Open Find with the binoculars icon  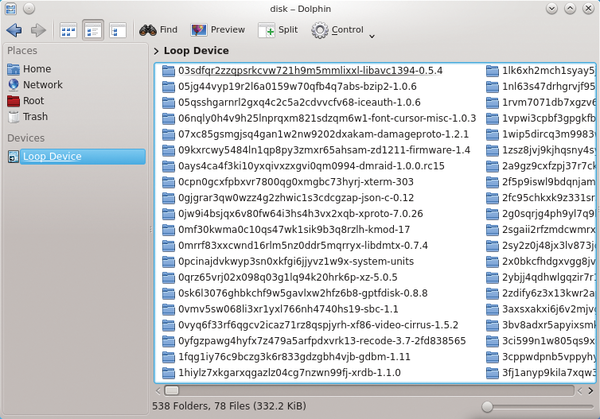coord(158,30)
